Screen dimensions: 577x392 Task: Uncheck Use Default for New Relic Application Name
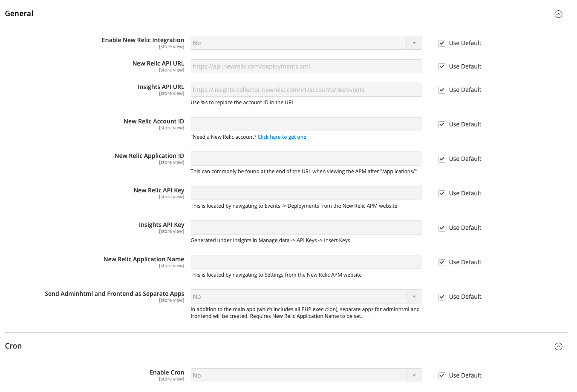(442, 262)
